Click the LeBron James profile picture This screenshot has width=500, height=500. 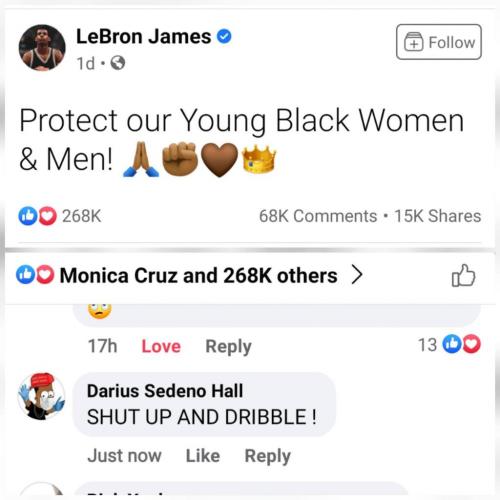pyautogui.click(x=42, y=48)
